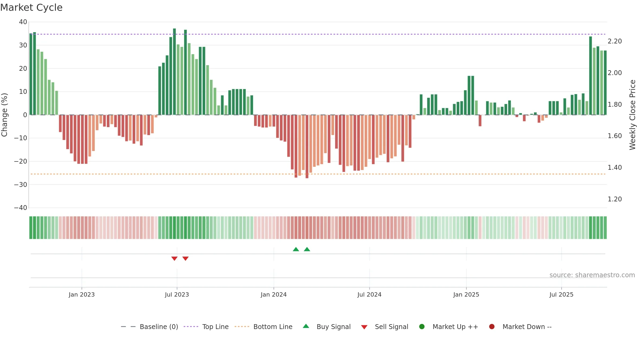Click the −40 tick on Change axis
Image resolution: width=644 pixels, height=362 pixels.
point(21,208)
